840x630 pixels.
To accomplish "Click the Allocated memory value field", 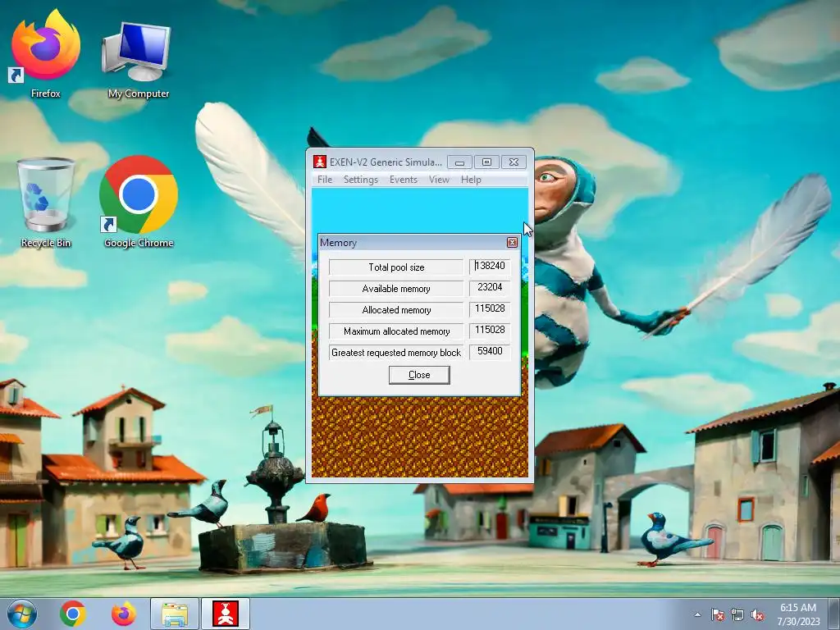I will [490, 309].
